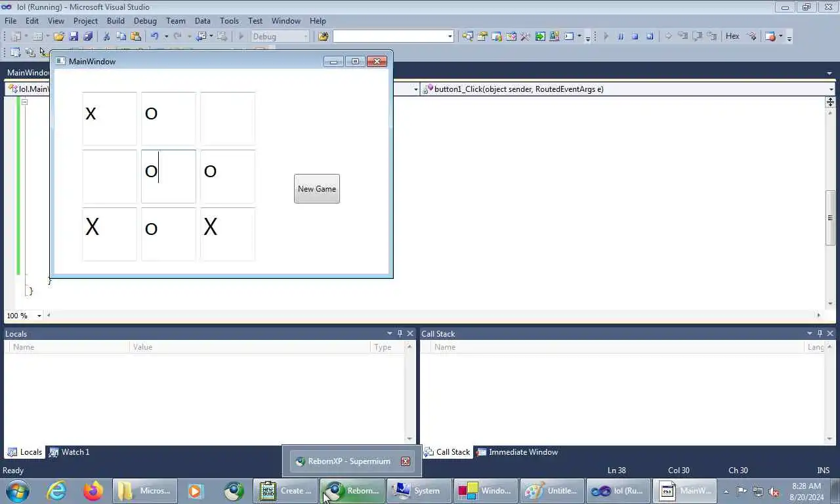Click the center tic-tac-toe cell with cursor

coord(169,177)
